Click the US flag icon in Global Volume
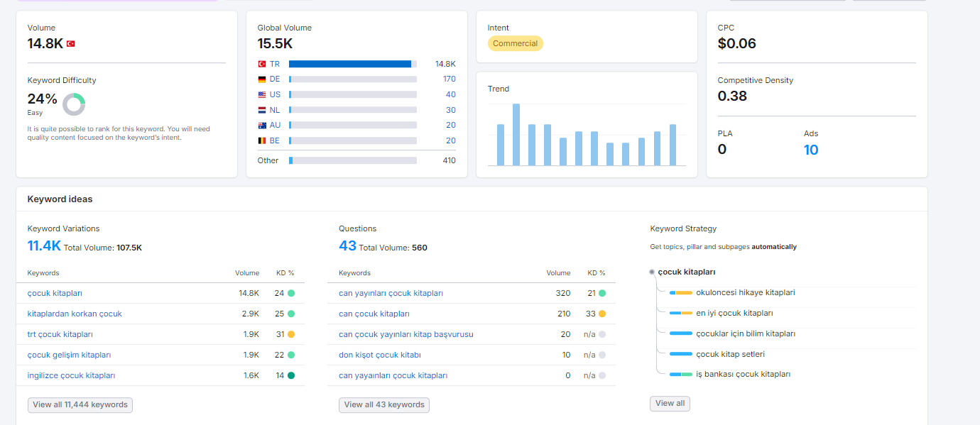Screen dimensions: 980x425 pos(262,94)
